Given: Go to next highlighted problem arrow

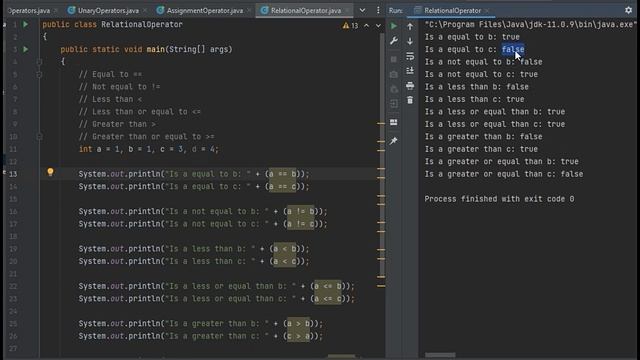Looking at the screenshot, I should point(378,26).
